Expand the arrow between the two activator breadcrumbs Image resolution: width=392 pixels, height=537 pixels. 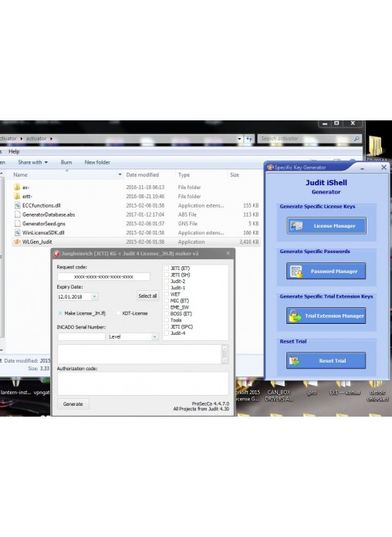(x=22, y=139)
